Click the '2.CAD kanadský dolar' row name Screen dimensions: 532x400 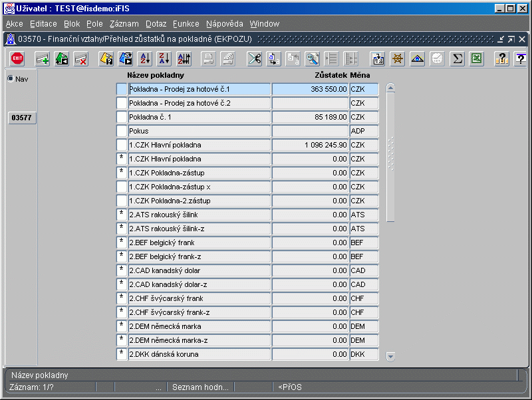tap(199, 270)
